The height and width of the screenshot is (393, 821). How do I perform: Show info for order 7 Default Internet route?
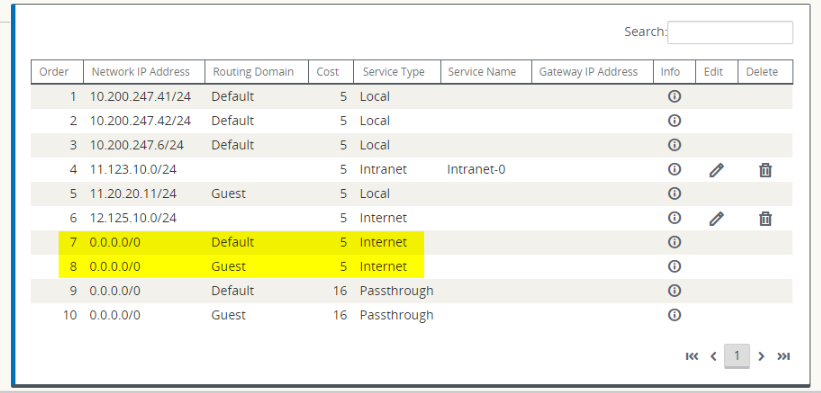674,242
